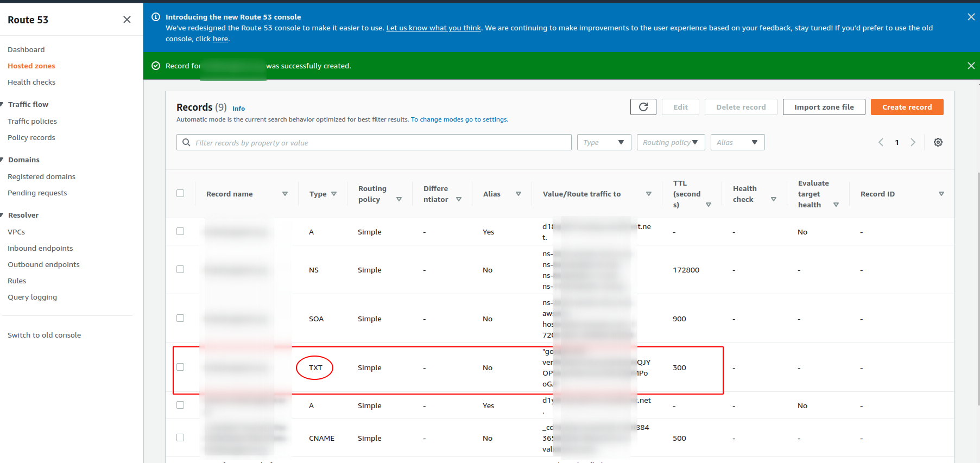The height and width of the screenshot is (463, 980).
Task: Sort by Differentiator column arrow
Action: [x=459, y=199]
